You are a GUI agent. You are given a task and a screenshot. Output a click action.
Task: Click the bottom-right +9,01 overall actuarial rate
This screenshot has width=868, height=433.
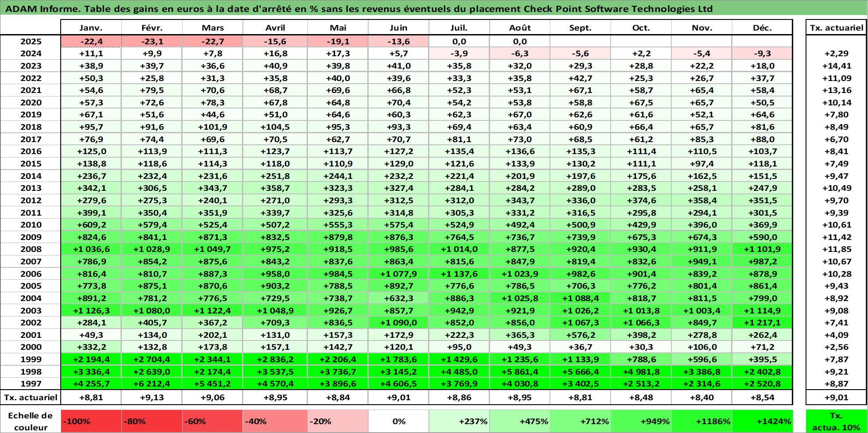point(836,397)
